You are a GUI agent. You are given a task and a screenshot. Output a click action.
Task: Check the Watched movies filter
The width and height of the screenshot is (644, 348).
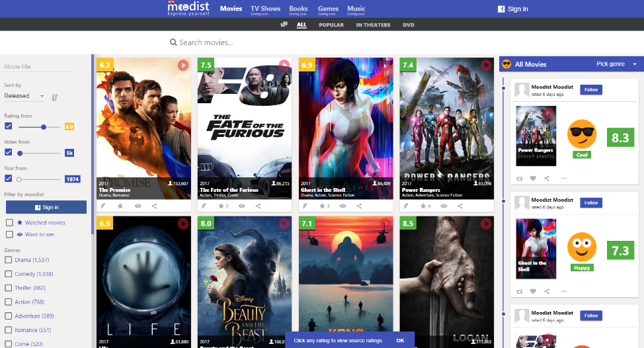[9, 223]
